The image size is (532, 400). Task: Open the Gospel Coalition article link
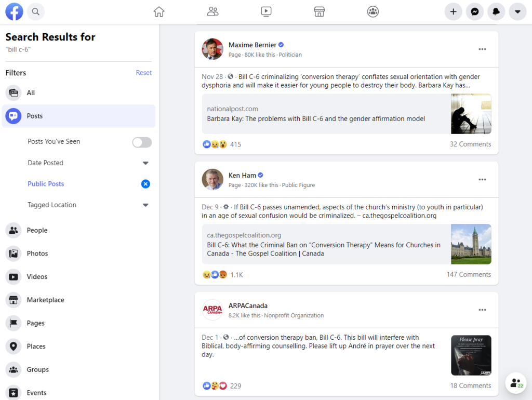(324, 249)
